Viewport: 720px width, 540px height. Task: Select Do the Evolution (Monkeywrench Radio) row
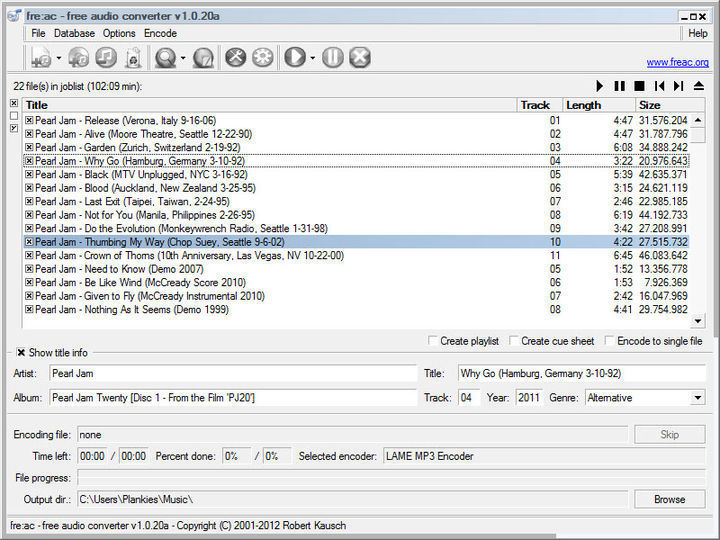click(356, 228)
